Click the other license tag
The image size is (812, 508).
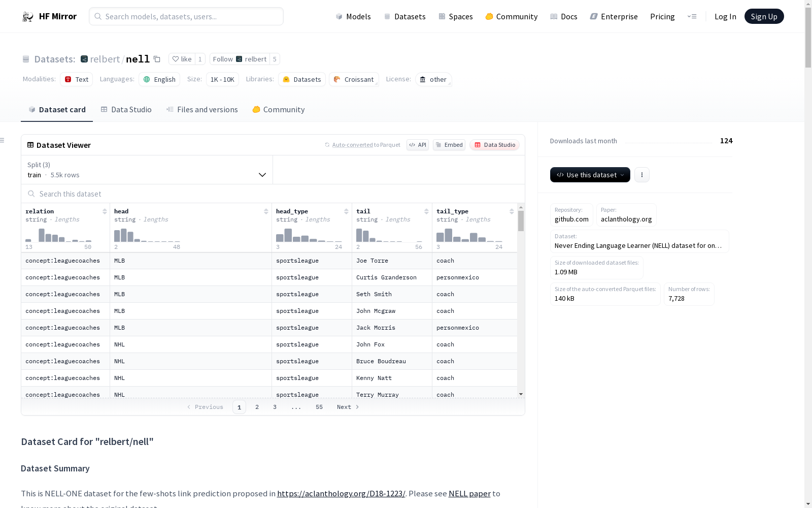tap(433, 79)
